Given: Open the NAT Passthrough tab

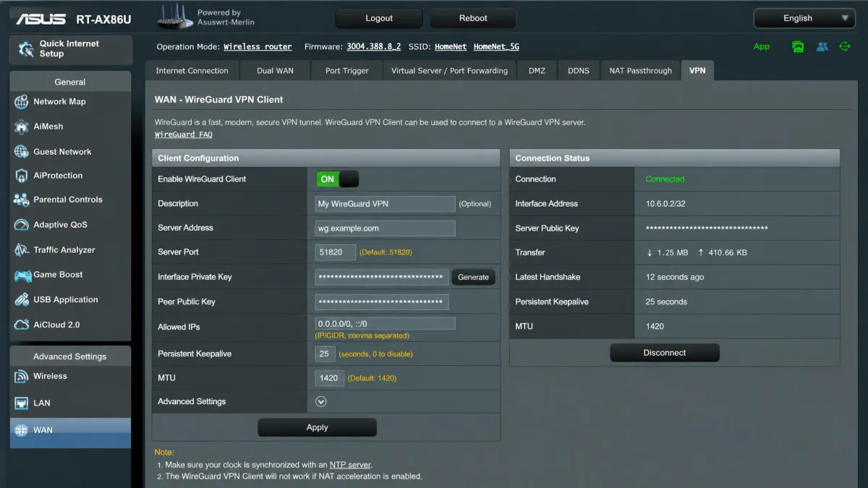Looking at the screenshot, I should (x=640, y=71).
